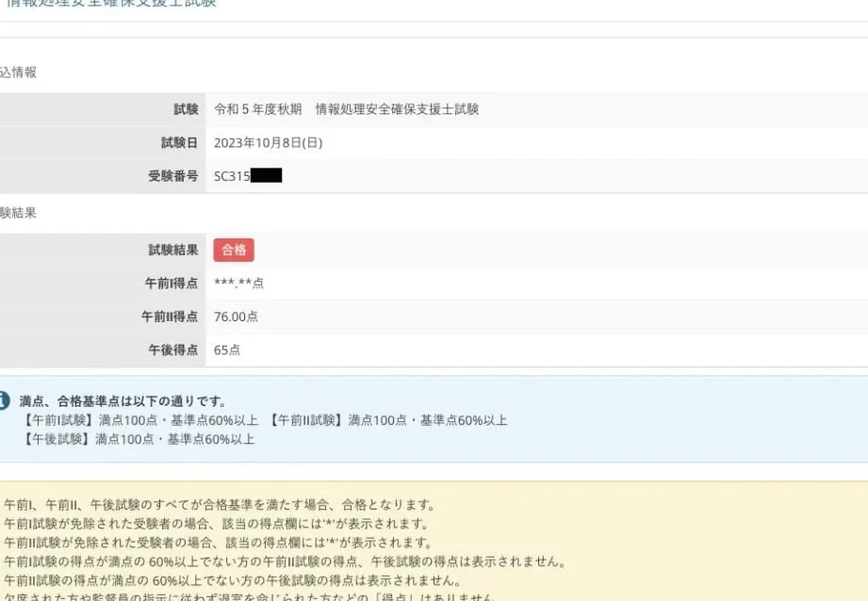Click 【午前I試験】満点100点・基準点60%以上 text
Viewport: 868px width, 601px height.
click(x=139, y=420)
